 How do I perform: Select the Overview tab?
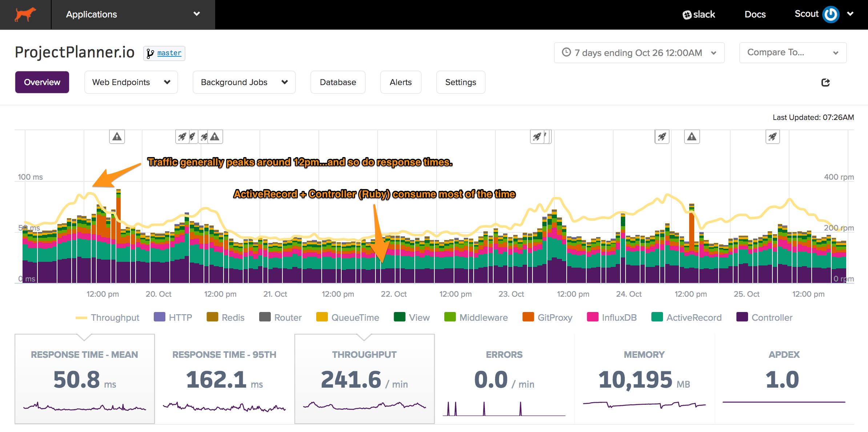[x=42, y=82]
